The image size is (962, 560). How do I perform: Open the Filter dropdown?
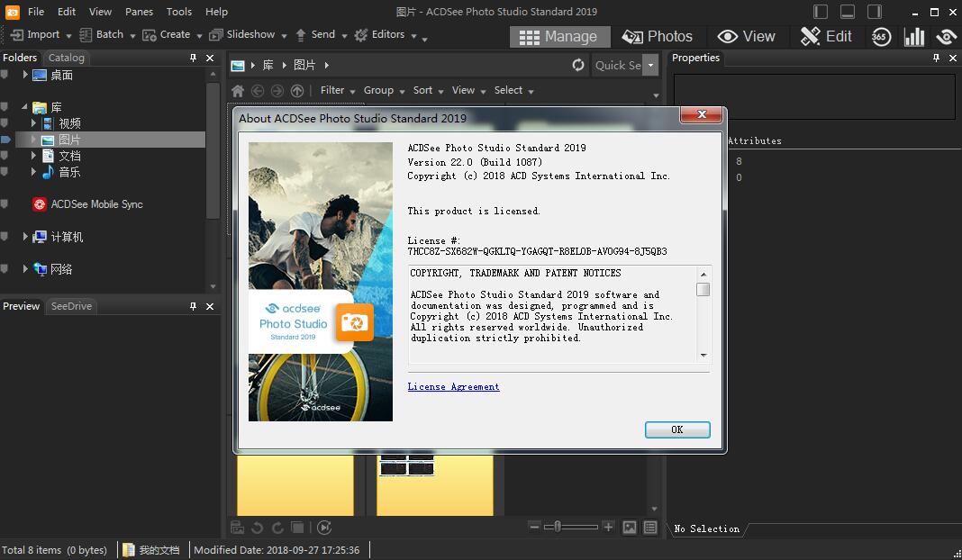click(335, 90)
